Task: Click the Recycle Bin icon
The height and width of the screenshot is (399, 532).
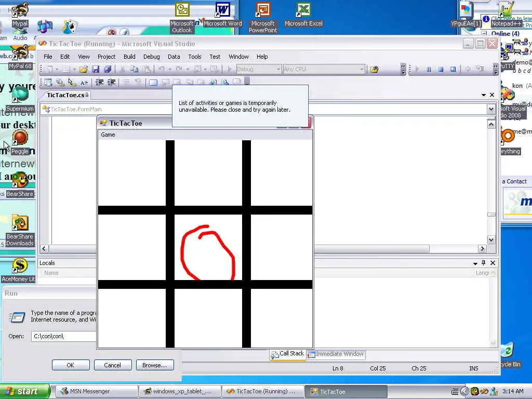Action: tap(510, 355)
